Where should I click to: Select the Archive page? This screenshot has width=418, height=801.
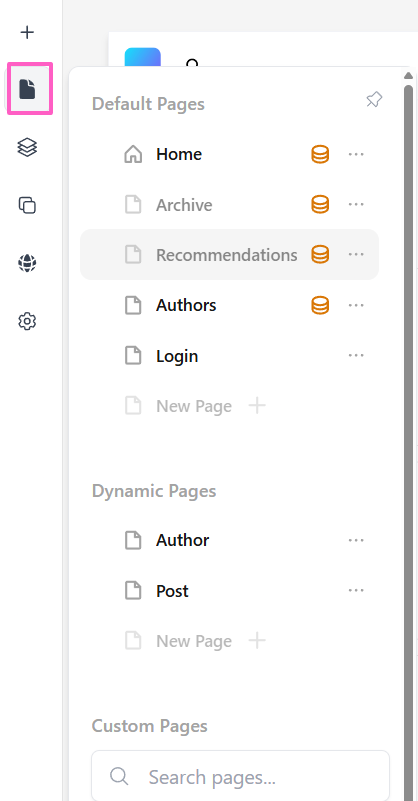pyautogui.click(x=184, y=205)
